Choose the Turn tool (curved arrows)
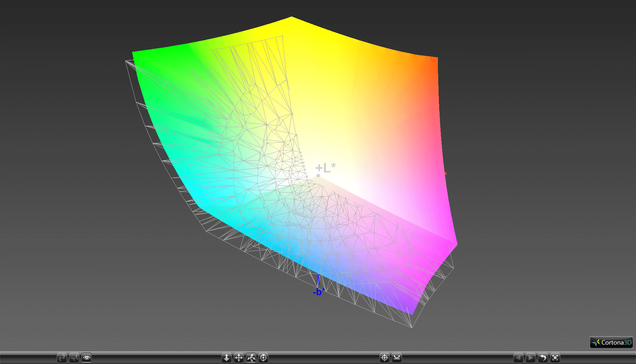Screen dimensions: 636x364 click(x=251, y=358)
